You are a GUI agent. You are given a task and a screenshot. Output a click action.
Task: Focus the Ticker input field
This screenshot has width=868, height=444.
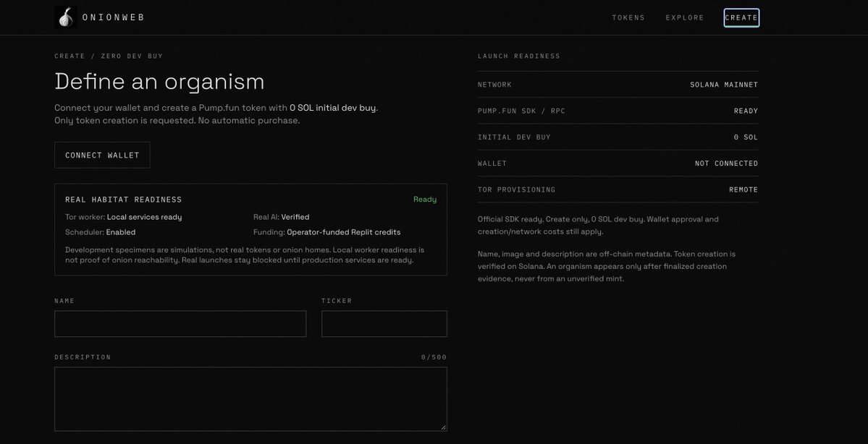tap(384, 323)
